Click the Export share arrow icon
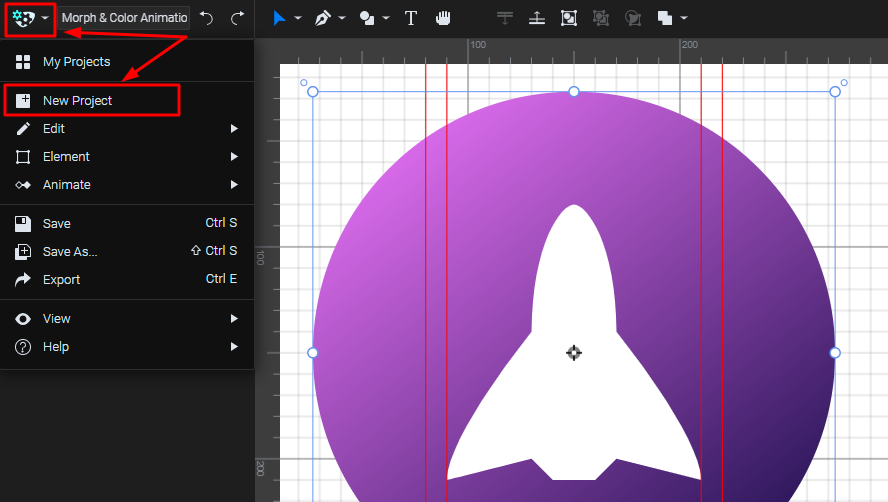This screenshot has height=502, width=888. [23, 279]
